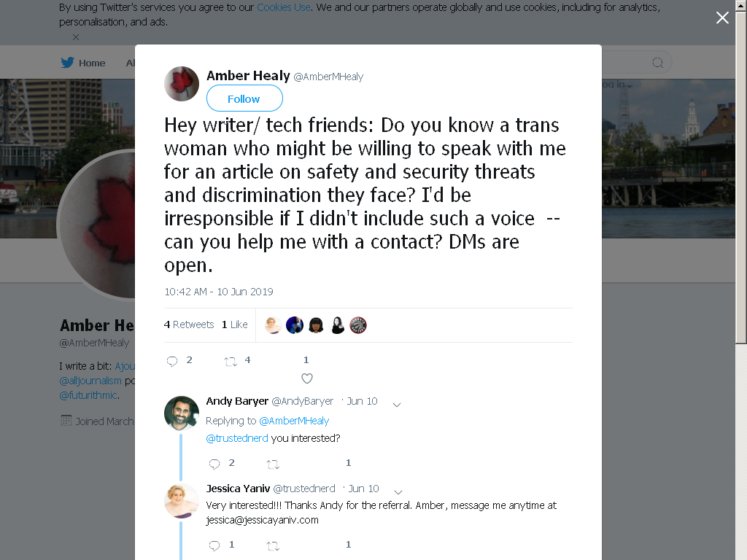Click the reply icon under Amber Healy's tweet
This screenshot has height=560, width=747.
coord(172,362)
